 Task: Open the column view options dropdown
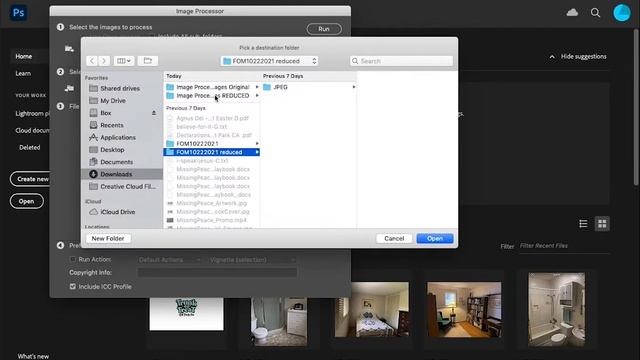[x=124, y=61]
